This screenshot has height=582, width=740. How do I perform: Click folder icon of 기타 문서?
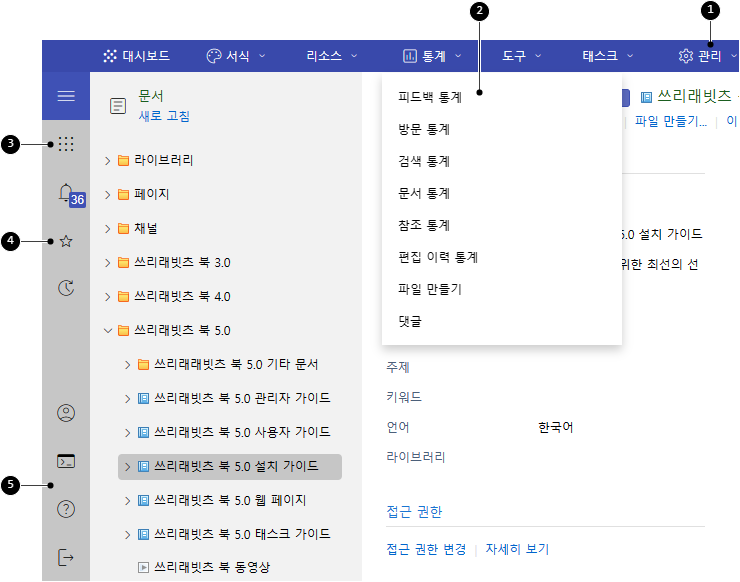click(143, 364)
